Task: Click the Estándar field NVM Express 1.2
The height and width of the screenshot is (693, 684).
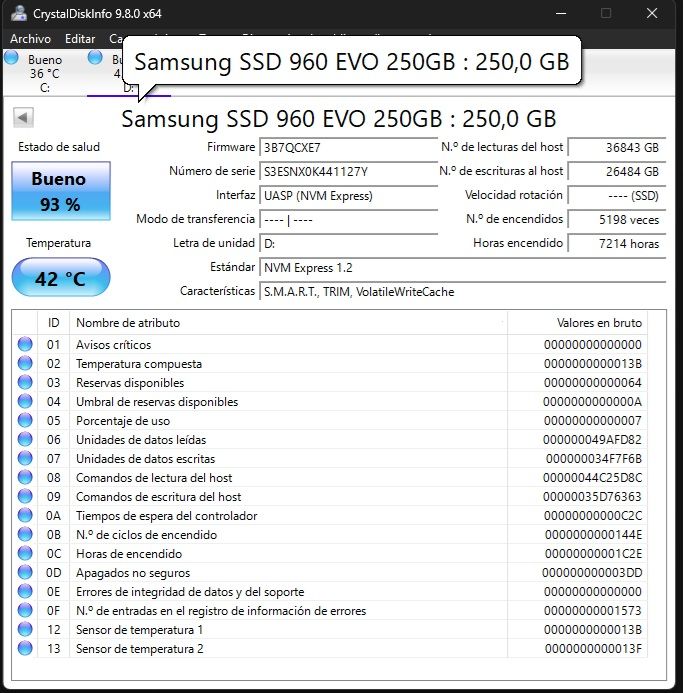Action: click(x=462, y=267)
